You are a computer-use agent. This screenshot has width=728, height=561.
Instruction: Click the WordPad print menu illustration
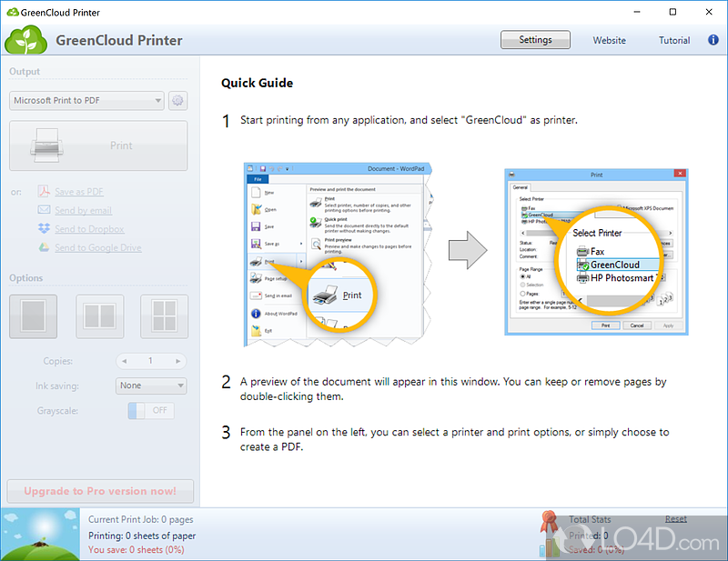(339, 255)
